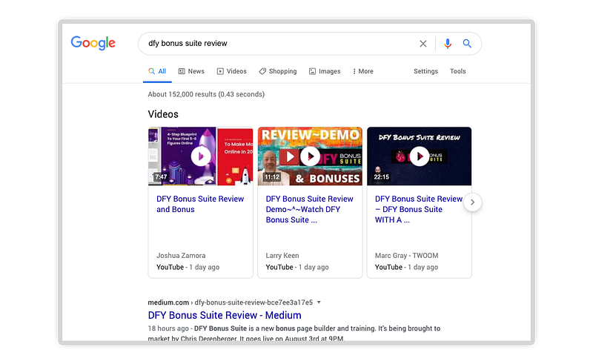Click the medium.com breadcrumb URL

231,302
